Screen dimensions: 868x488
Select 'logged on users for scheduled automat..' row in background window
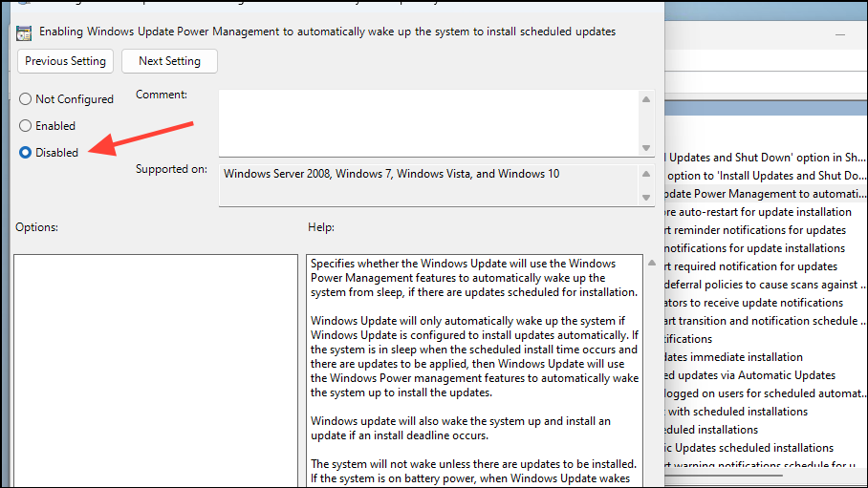point(766,393)
